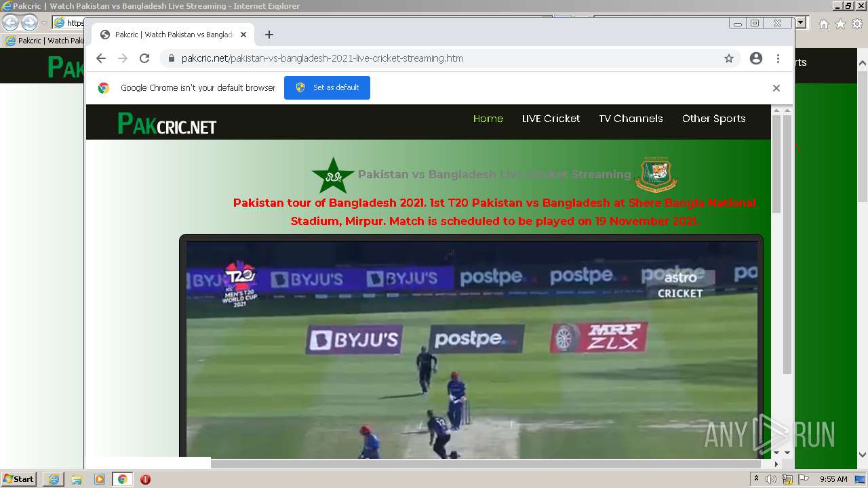Click the Chrome address bar URL
This screenshot has width=868, height=488.
[322, 58]
